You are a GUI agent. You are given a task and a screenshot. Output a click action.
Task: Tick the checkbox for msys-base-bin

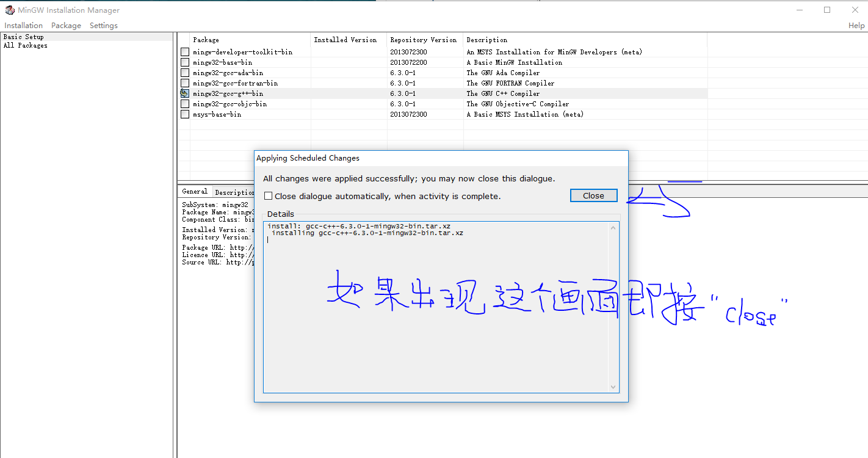tap(185, 114)
